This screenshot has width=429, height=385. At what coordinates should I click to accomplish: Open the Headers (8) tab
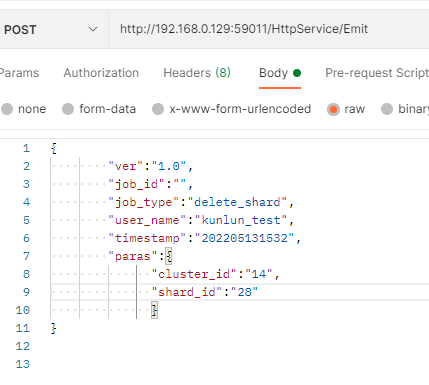[197, 73]
